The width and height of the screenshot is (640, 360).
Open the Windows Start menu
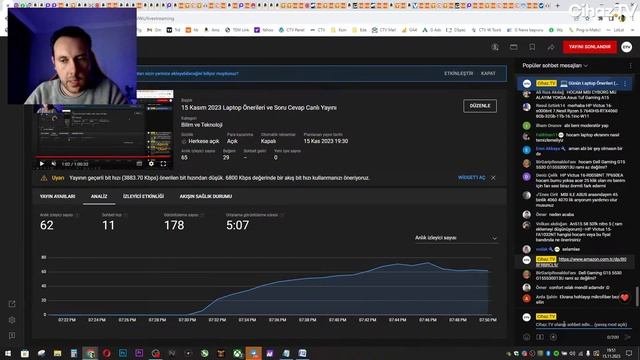[8, 353]
